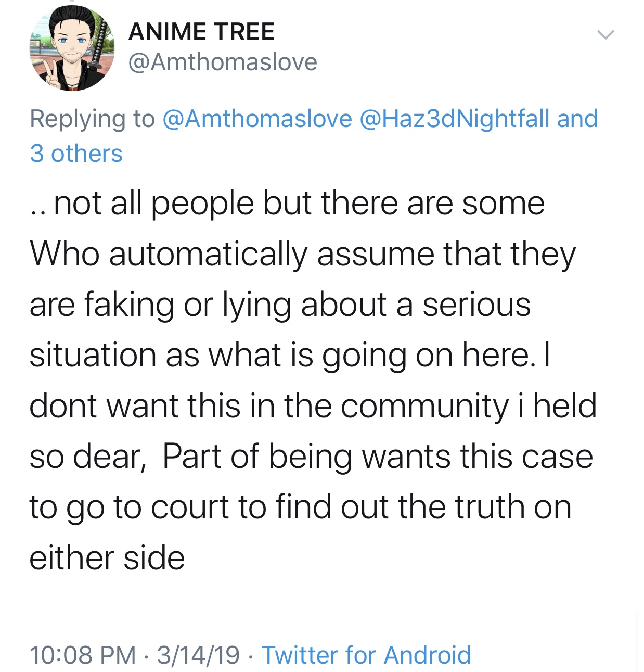Open @Haz3dNightfall mention in reply line
Viewport: 644px width, 672px height.
pos(455,119)
